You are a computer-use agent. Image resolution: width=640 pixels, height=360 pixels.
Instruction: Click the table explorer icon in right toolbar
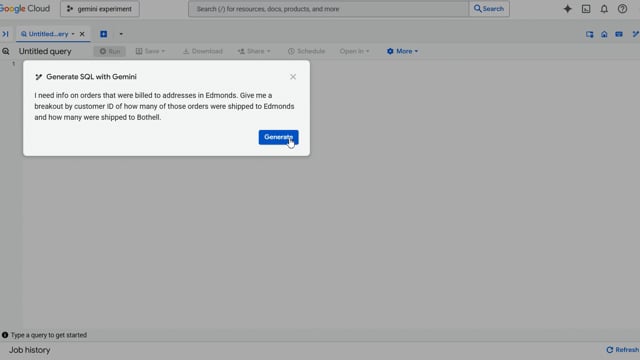click(x=589, y=34)
